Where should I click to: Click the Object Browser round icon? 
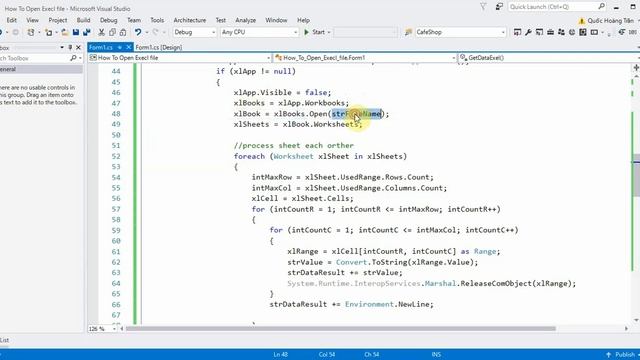(x=572, y=32)
